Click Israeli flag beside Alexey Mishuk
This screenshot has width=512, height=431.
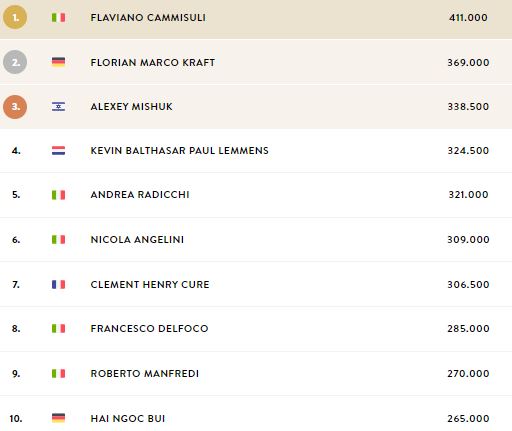(58, 107)
